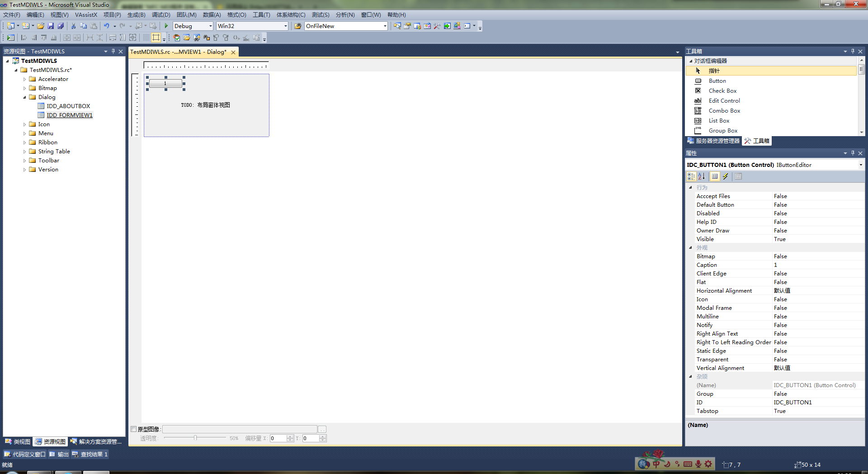Click the Test Dialog icon in the dialog editor toolbar
Image resolution: width=868 pixels, height=474 pixels.
pyautogui.click(x=11, y=38)
